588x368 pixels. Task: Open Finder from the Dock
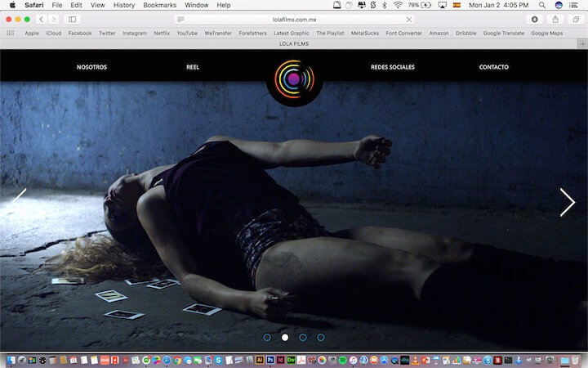(11, 361)
